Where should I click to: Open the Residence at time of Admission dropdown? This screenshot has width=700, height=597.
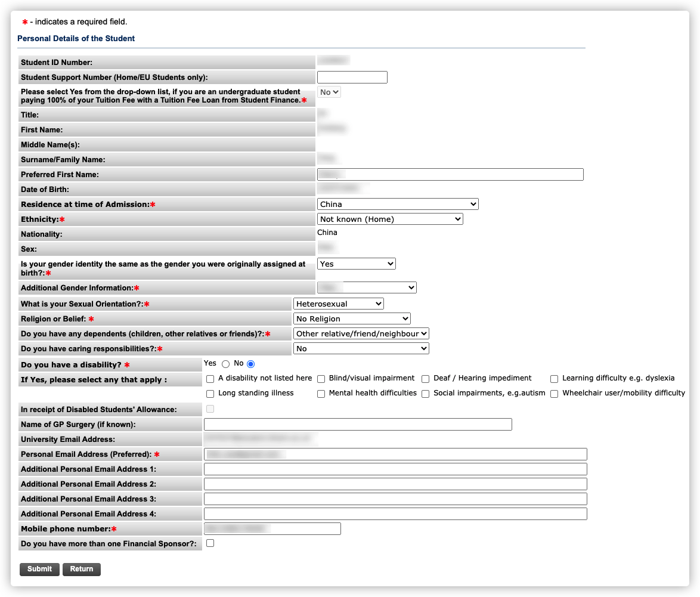pos(398,205)
